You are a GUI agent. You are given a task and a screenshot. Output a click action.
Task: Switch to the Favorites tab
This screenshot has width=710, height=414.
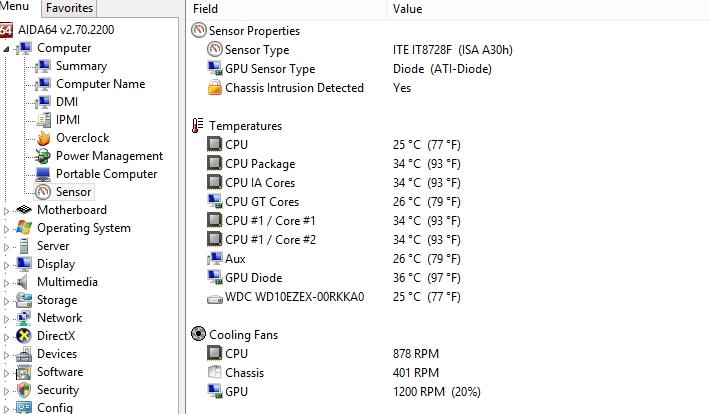coord(69,8)
